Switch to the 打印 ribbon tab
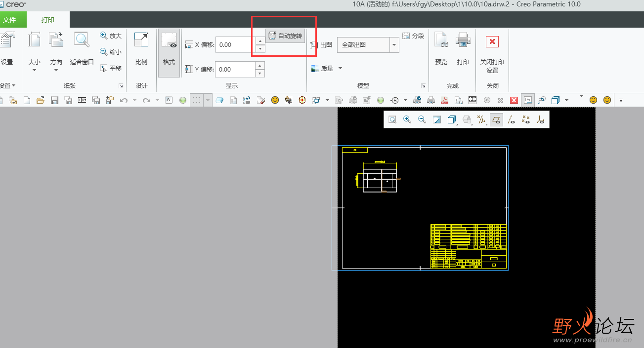The width and height of the screenshot is (644, 348). (x=48, y=20)
